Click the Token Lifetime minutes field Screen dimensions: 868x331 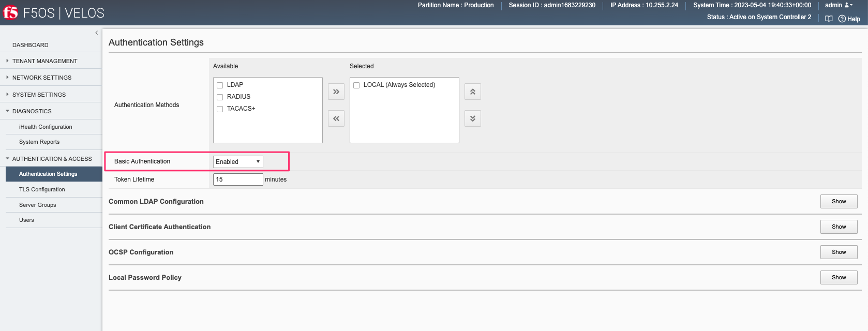coord(238,179)
